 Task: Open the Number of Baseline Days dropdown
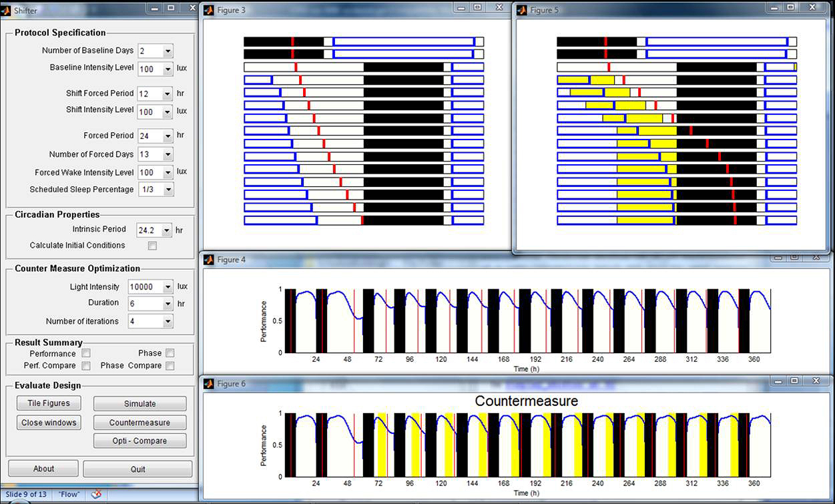(x=167, y=51)
